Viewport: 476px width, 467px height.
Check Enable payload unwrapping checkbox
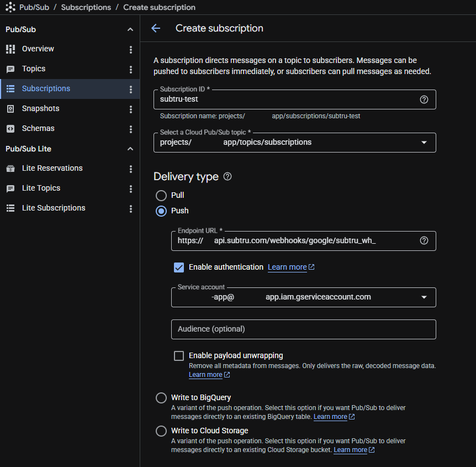pos(179,356)
